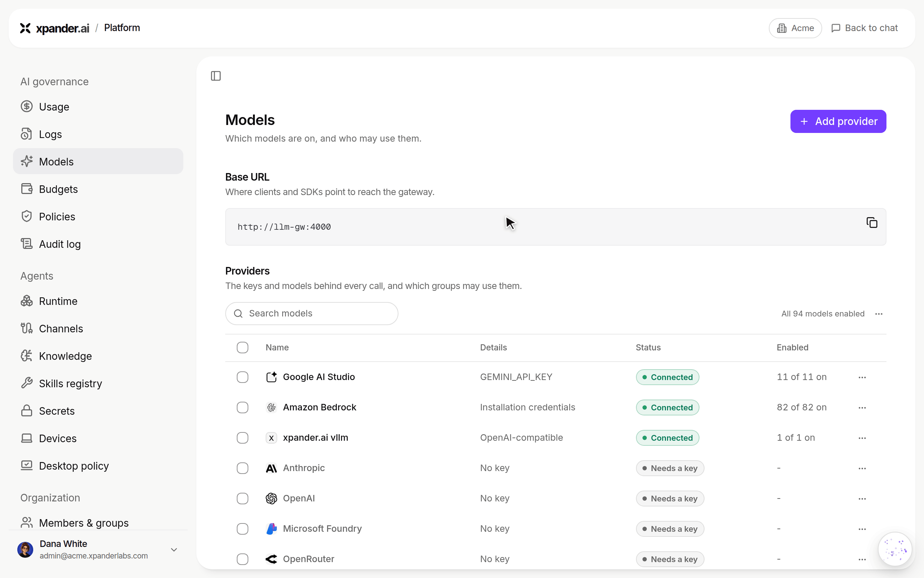Focus the Search models field
The width and height of the screenshot is (924, 578).
pos(311,314)
